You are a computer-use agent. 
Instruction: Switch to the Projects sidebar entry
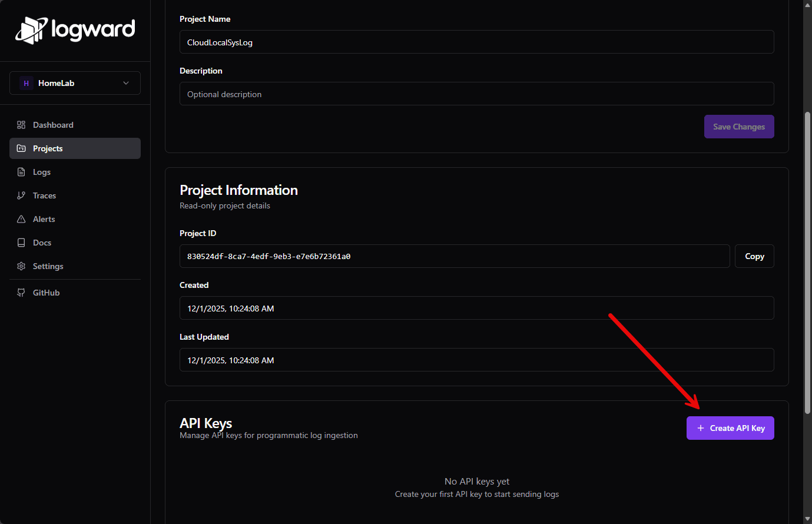[x=47, y=148]
